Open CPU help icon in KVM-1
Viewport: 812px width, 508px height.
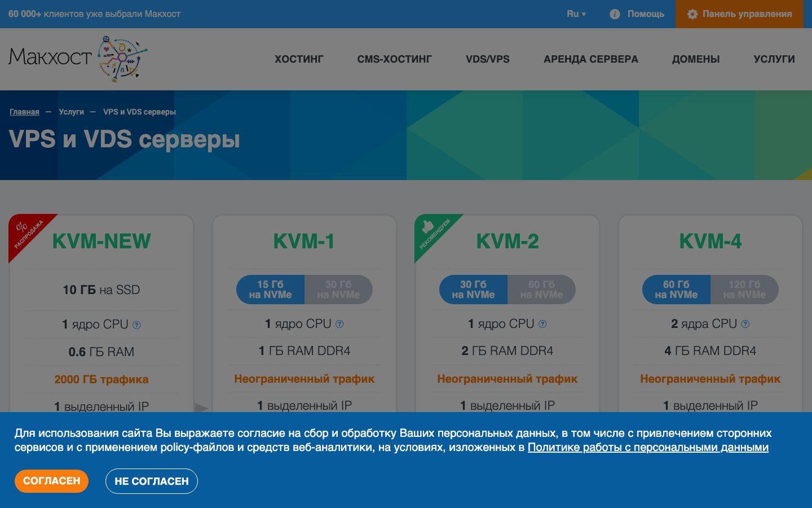coord(339,324)
